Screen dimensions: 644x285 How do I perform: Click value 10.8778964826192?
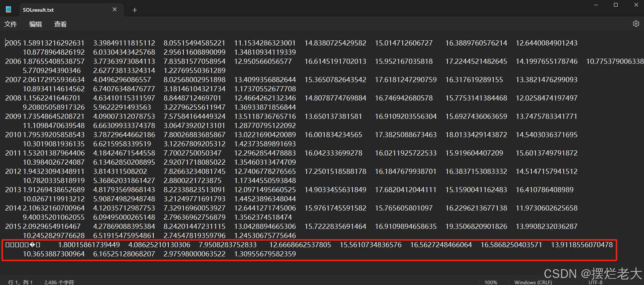[x=54, y=52]
